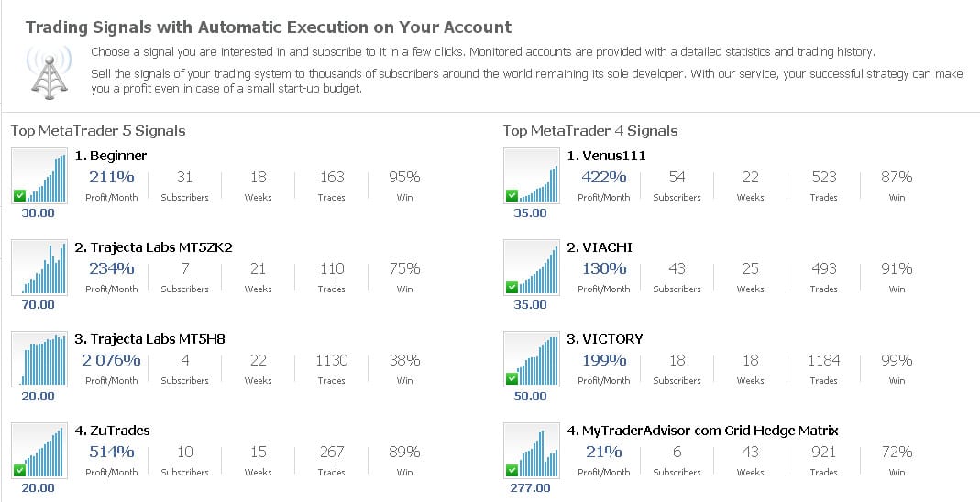980x502 pixels.
Task: Click green checkmark on ZuTrades signal
Action: coord(19,470)
